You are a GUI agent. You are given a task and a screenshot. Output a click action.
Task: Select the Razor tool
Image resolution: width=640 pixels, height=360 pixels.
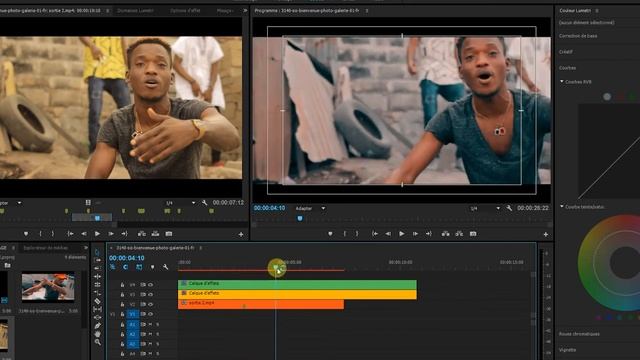pos(97,301)
